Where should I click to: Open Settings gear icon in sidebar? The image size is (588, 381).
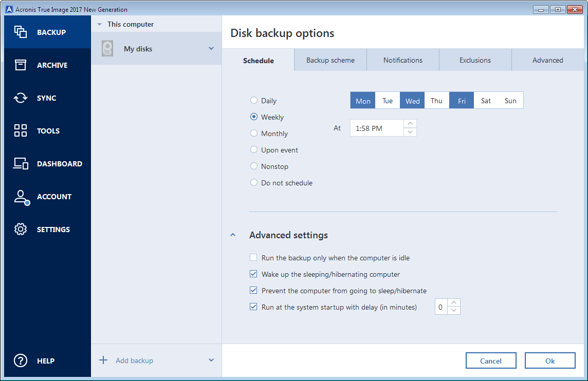(21, 230)
